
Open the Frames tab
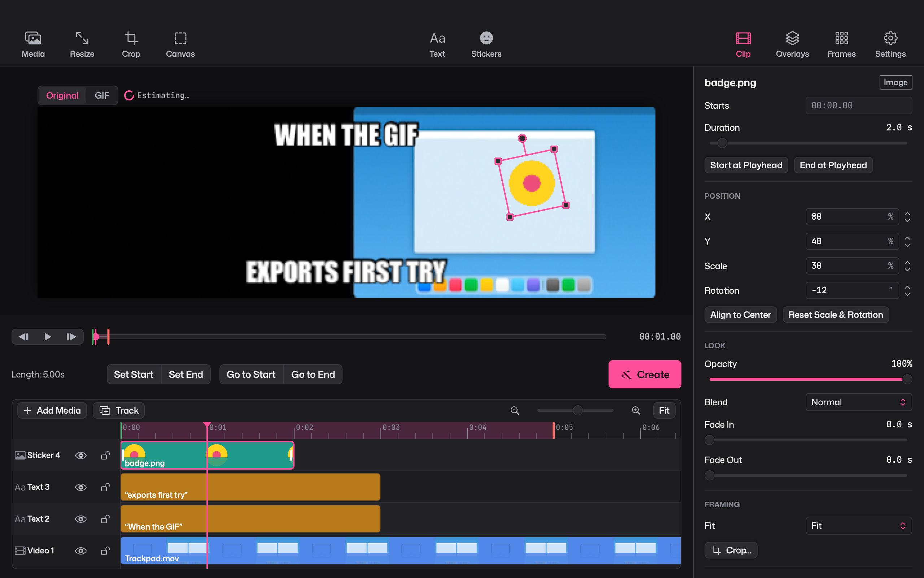click(841, 45)
